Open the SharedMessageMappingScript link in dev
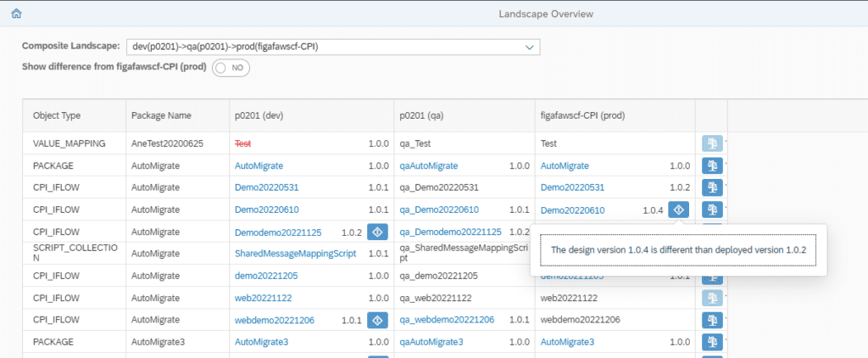868x358 pixels. tap(296, 254)
